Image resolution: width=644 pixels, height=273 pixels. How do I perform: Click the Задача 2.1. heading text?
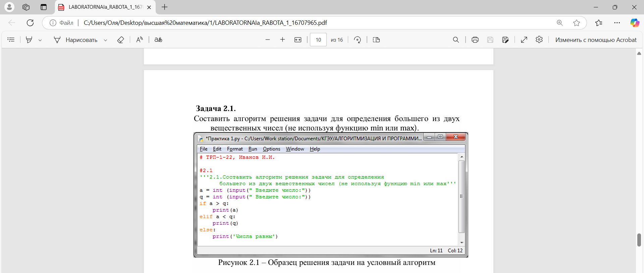(216, 108)
